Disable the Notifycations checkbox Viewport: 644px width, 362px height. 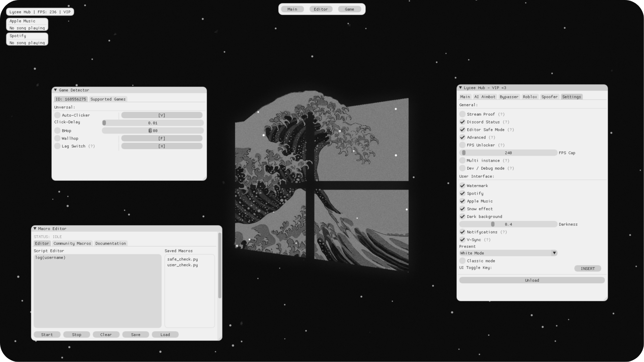click(462, 232)
